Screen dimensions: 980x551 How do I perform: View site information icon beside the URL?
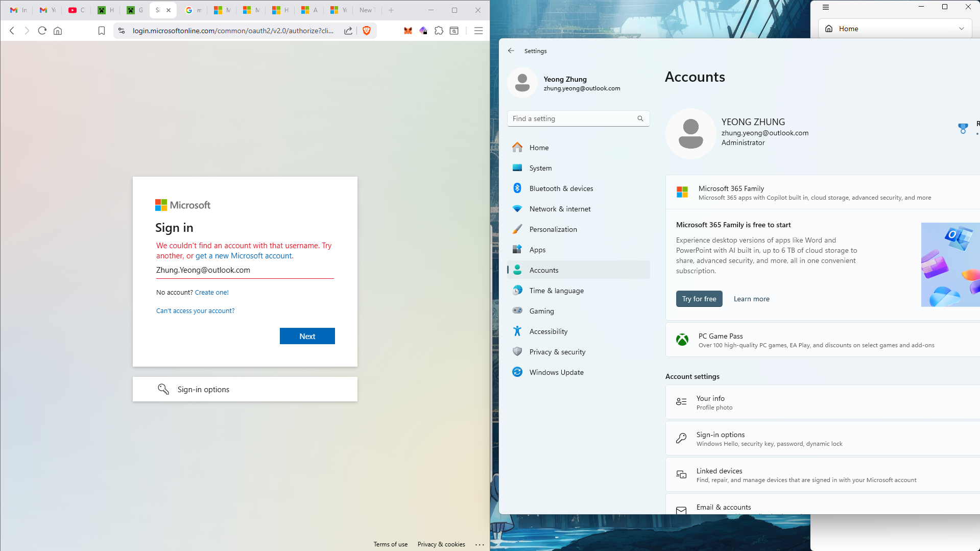pyautogui.click(x=122, y=31)
